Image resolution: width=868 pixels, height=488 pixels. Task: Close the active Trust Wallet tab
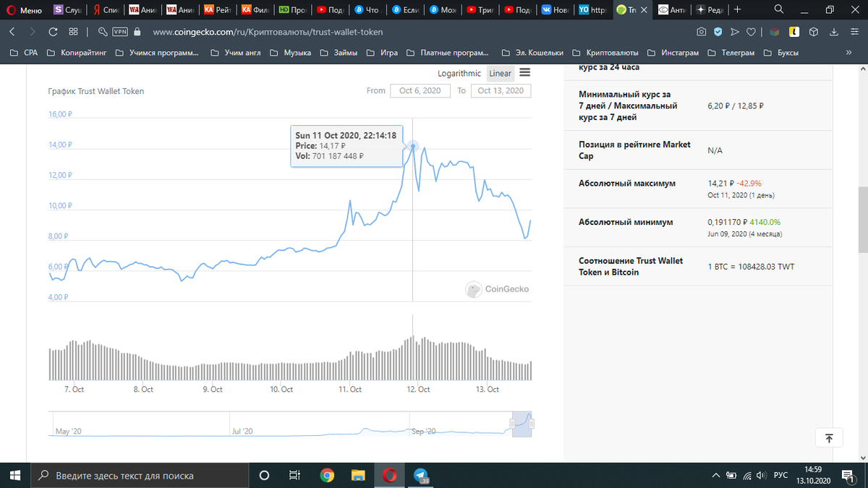(644, 10)
